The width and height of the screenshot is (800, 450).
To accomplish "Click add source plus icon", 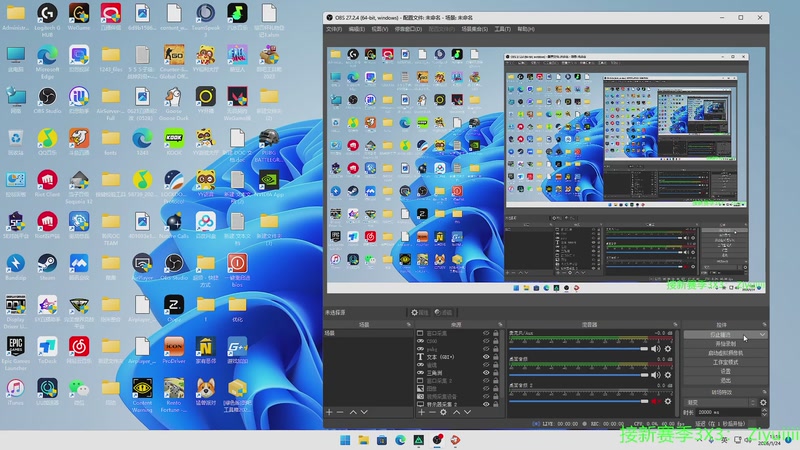I will 421,412.
